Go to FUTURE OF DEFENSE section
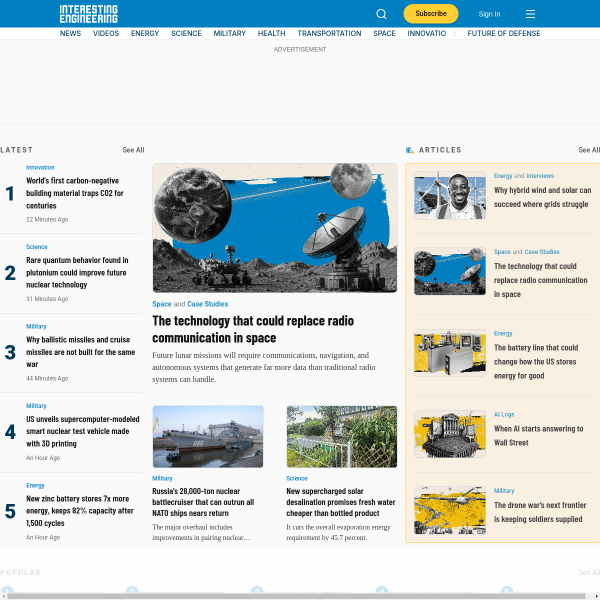This screenshot has width=600, height=600. point(504,33)
